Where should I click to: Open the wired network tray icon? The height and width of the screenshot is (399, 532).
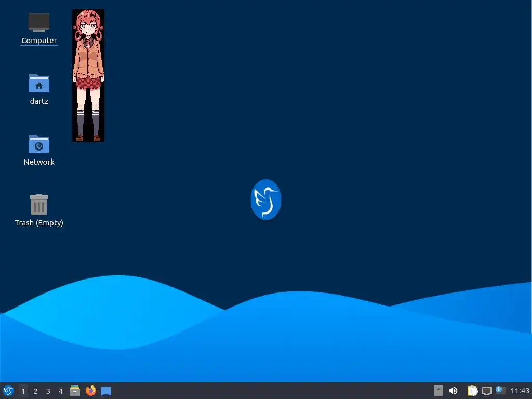(x=487, y=391)
